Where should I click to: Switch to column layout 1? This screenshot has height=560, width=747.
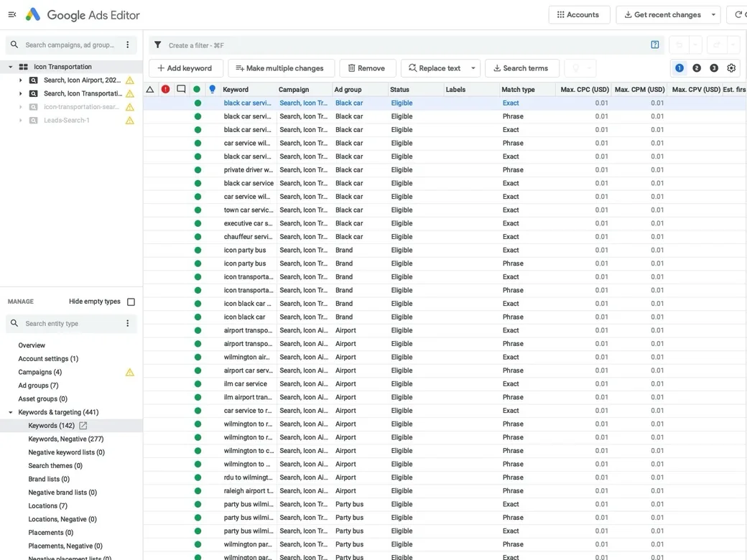click(x=679, y=68)
